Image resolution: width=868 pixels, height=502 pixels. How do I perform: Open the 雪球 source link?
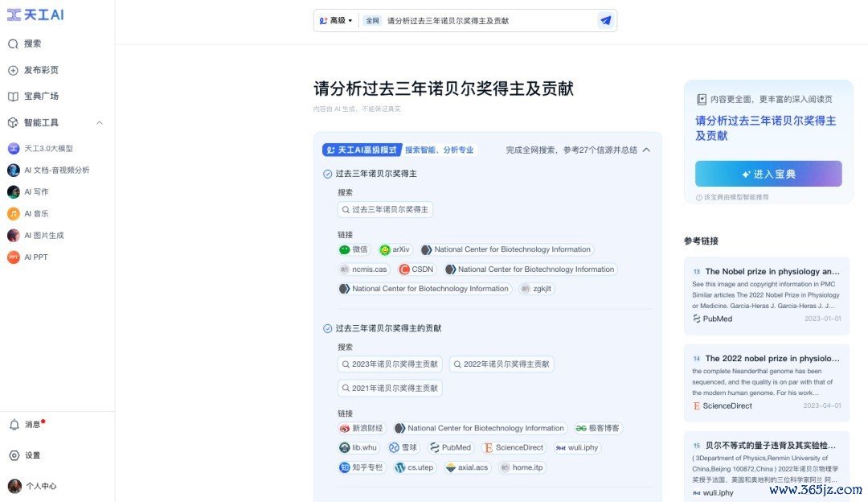coord(403,448)
